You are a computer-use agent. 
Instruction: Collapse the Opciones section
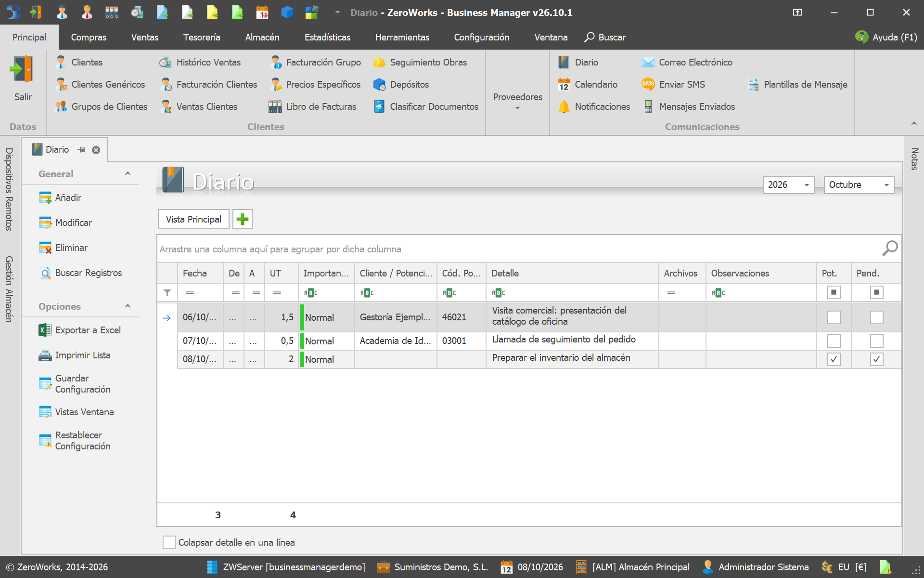[x=128, y=306]
